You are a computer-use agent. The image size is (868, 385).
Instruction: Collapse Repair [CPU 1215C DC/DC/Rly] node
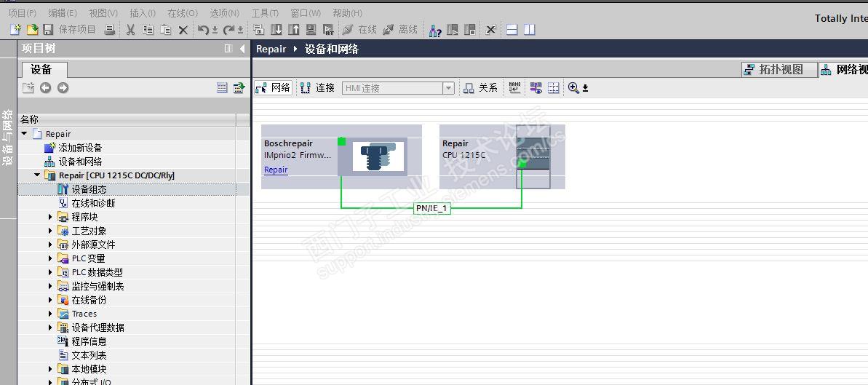[x=37, y=175]
